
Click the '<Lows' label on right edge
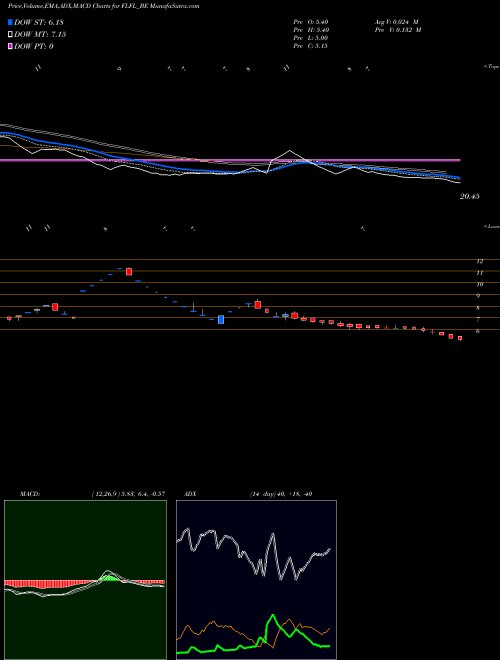492,226
